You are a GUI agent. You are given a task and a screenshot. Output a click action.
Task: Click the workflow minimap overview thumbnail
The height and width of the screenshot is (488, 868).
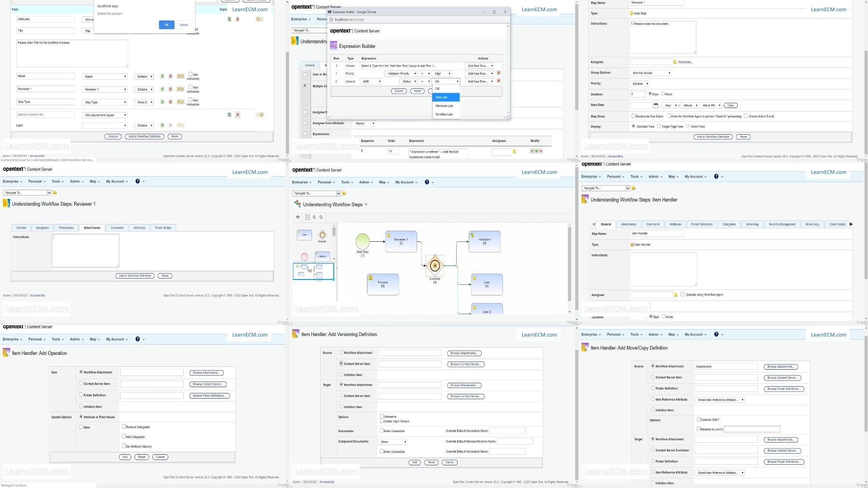click(x=313, y=271)
